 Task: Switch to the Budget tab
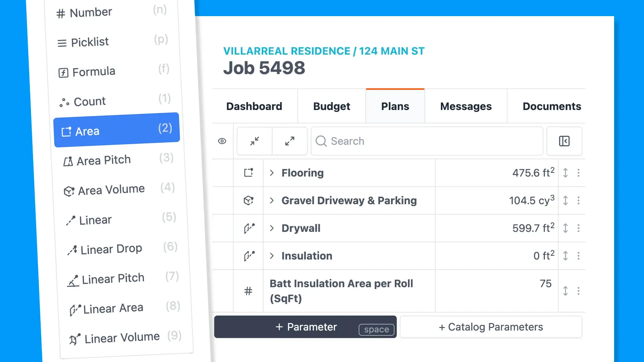tap(331, 106)
